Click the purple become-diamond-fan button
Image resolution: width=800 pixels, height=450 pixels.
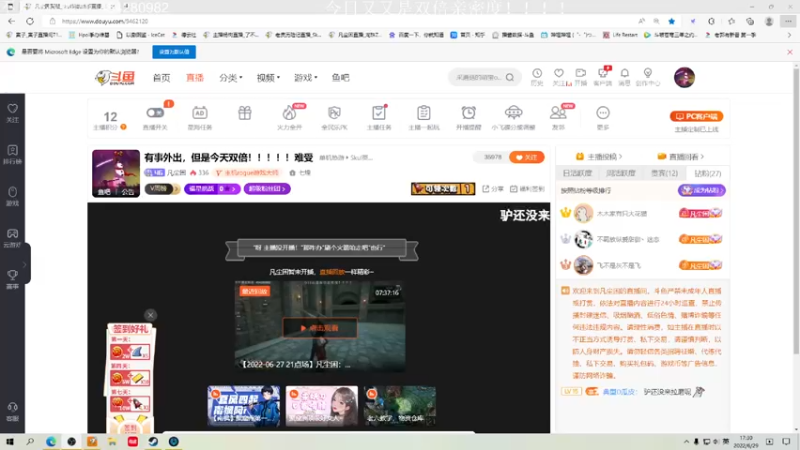click(702, 190)
